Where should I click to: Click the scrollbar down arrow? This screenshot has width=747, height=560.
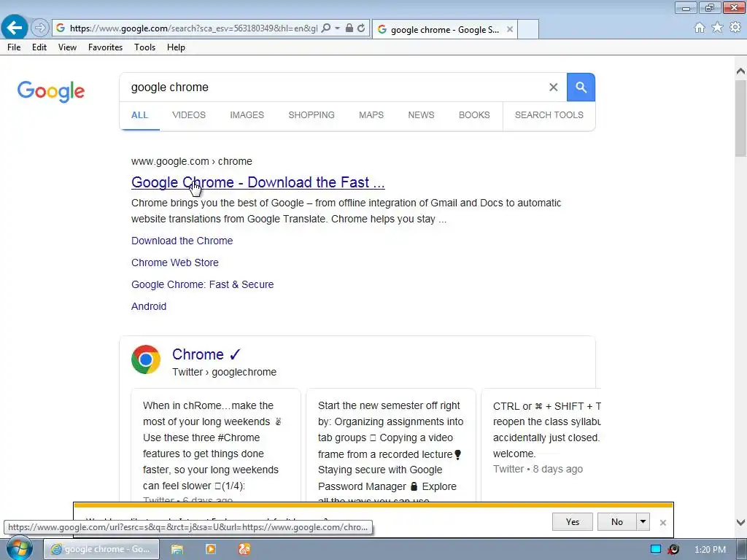click(740, 522)
